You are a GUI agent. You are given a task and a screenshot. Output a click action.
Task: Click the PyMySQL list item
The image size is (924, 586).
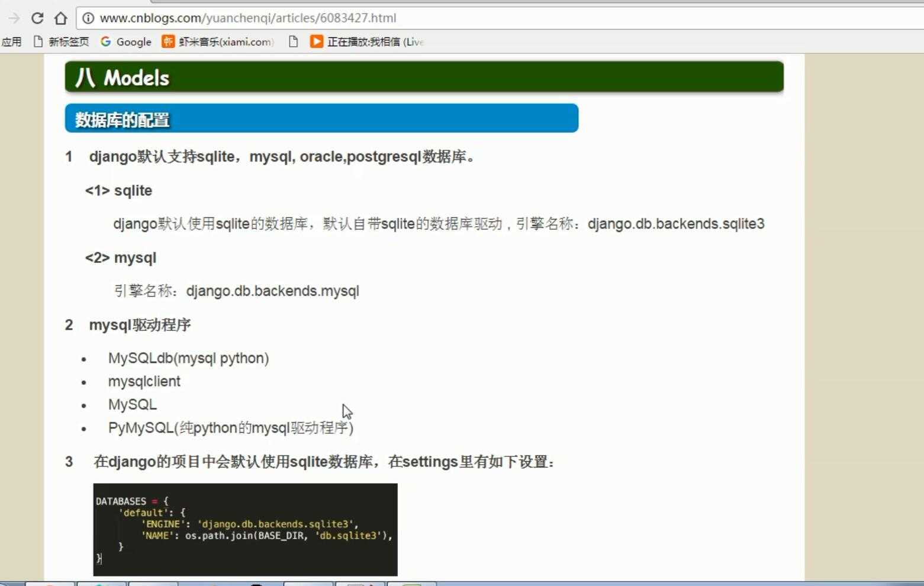coord(231,428)
